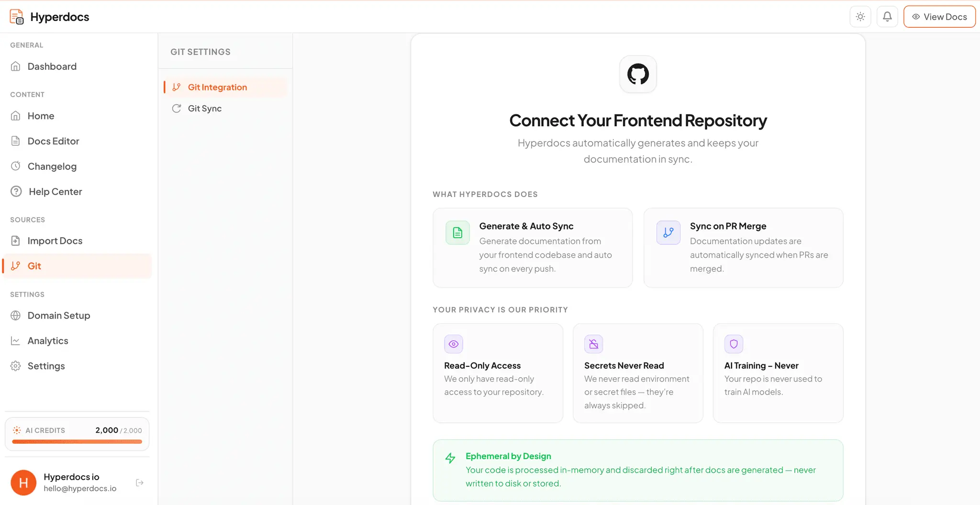Click the Connect Your Frontend Repository heading
This screenshot has width=980, height=505.
638,121
